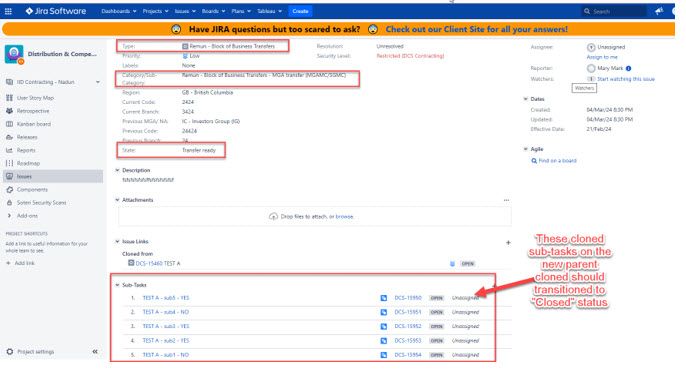Open the Attachments more-options ellipsis
This screenshot has height=379, width=686.
pyautogui.click(x=506, y=200)
